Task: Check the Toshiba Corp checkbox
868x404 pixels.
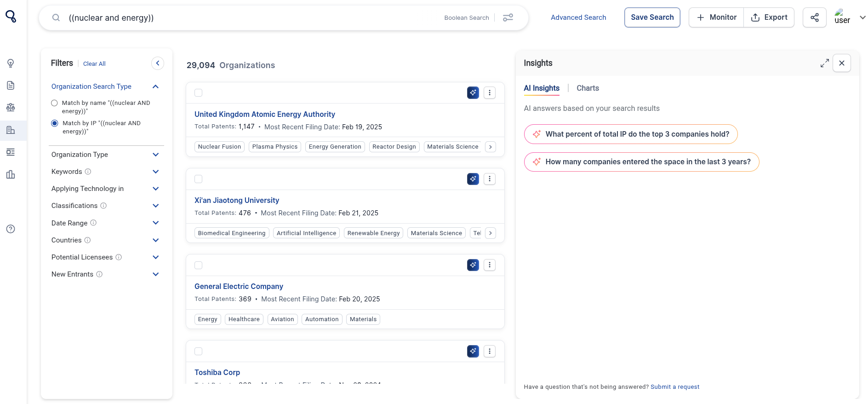Action: [199, 352]
